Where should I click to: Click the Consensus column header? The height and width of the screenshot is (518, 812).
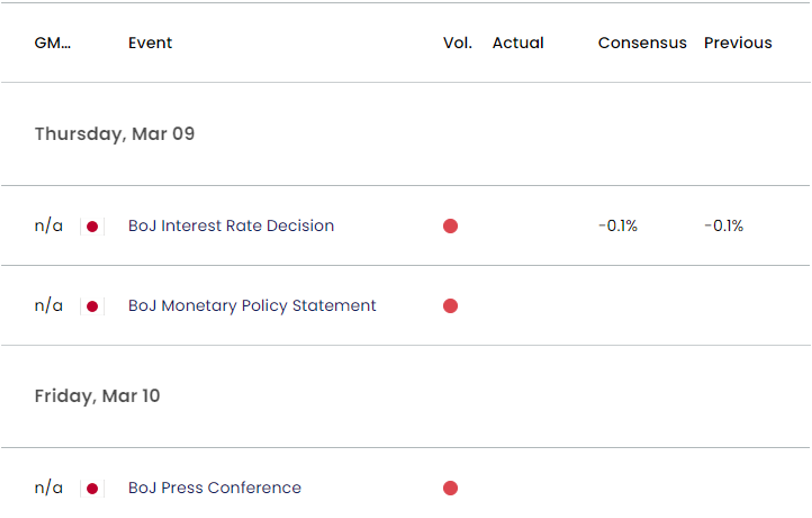tap(642, 43)
